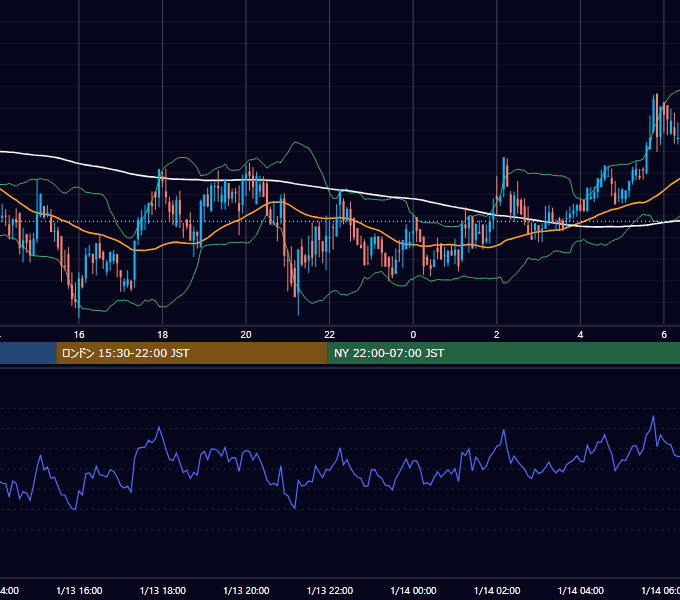
Task: Click the 1/14 02:00 indicator time label
Action: (x=497, y=590)
